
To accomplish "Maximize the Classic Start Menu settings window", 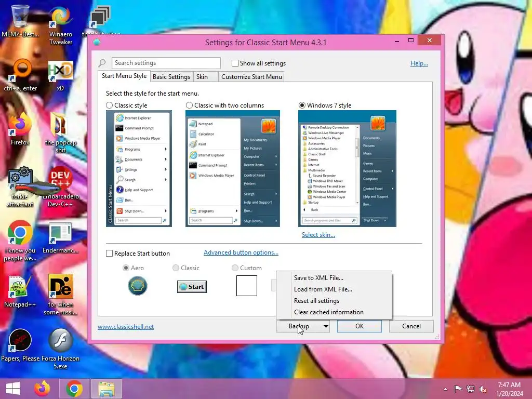I will pos(411,41).
